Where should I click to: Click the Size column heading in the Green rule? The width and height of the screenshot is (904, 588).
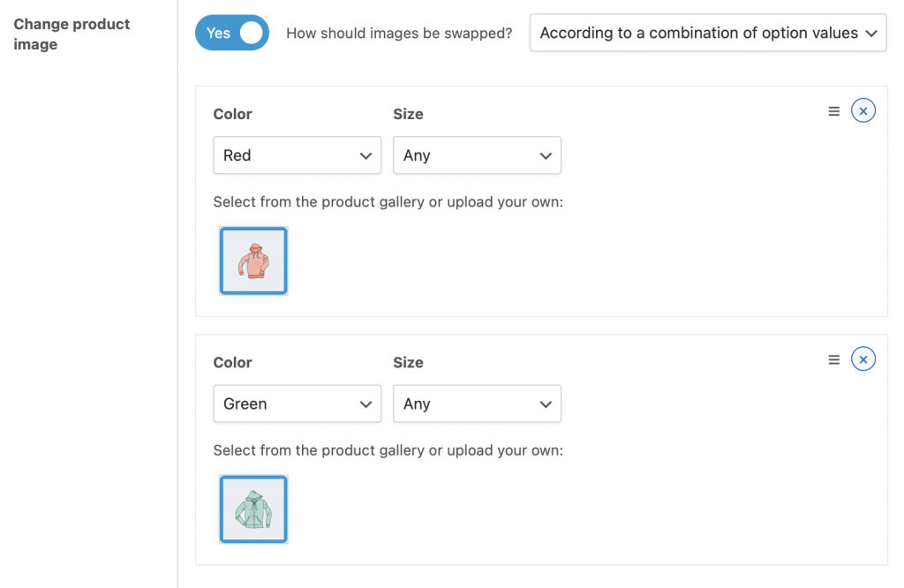[x=408, y=362]
